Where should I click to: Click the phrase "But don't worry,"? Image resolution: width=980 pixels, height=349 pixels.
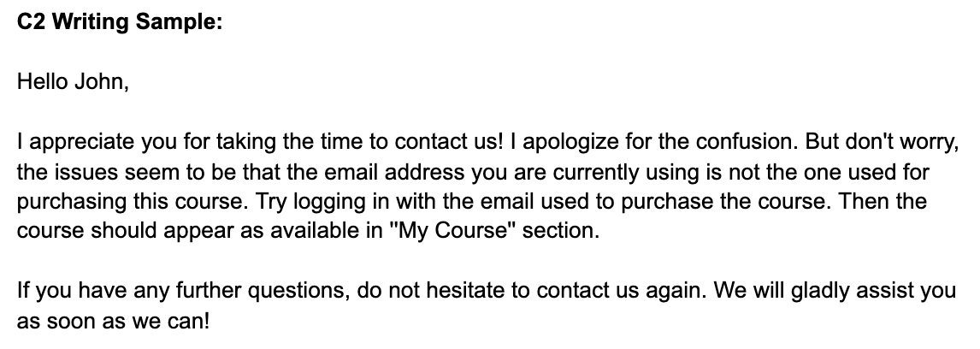tap(873, 143)
